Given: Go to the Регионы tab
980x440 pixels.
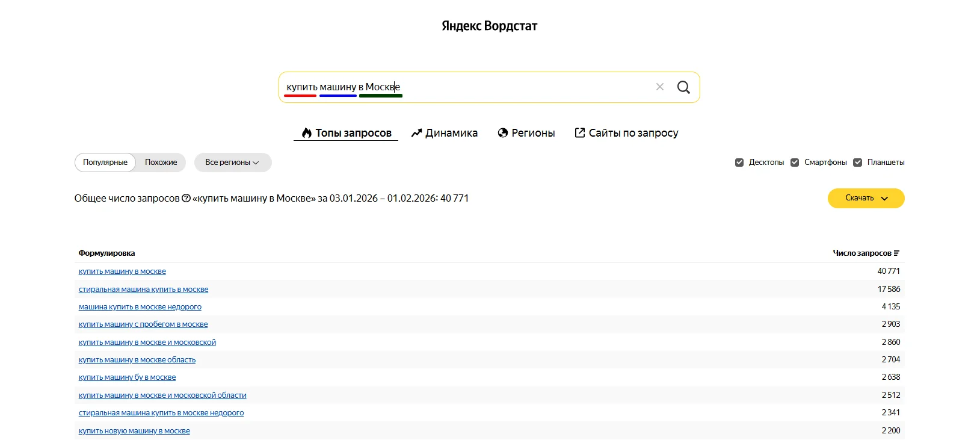Looking at the screenshot, I should [x=533, y=133].
